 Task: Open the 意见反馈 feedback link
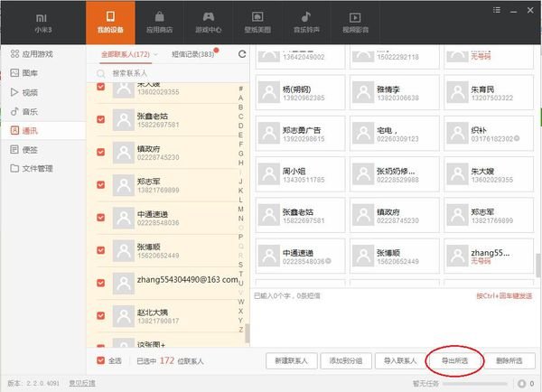point(82,383)
